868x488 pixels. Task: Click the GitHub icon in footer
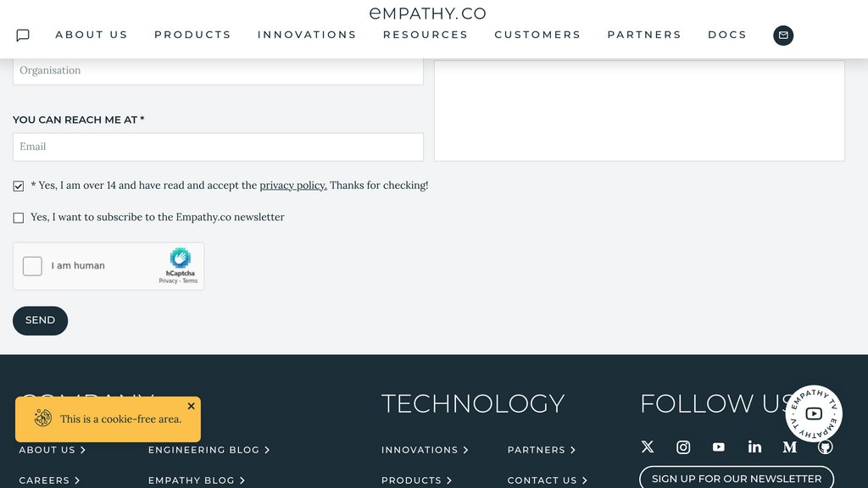[x=825, y=446]
